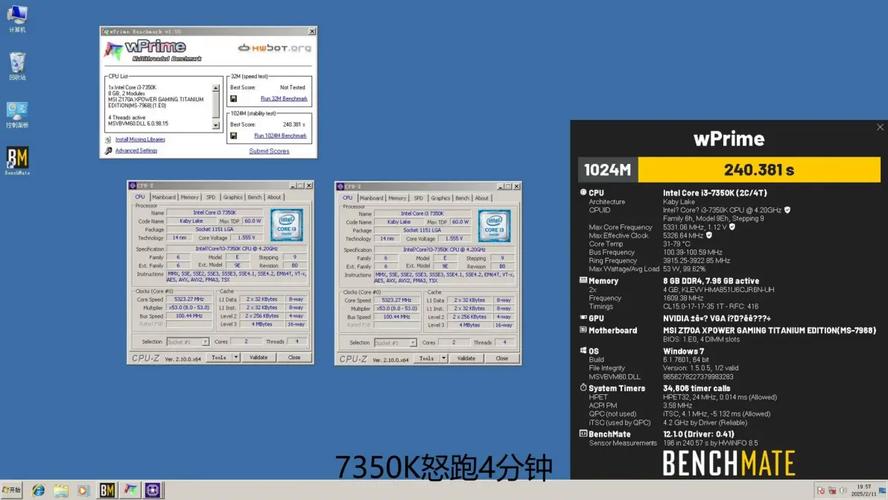Open the Recycle Bin desktop icon
This screenshot has height=500, width=888.
tap(17, 65)
